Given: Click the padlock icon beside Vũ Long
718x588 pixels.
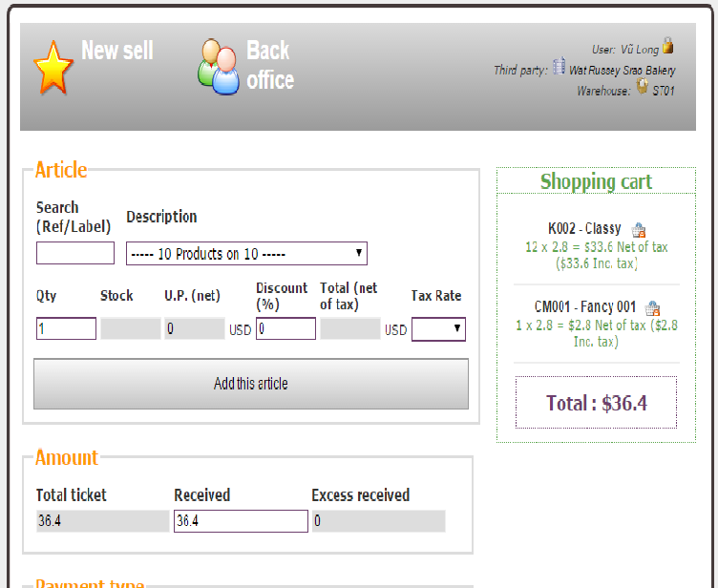Looking at the screenshot, I should tap(667, 46).
